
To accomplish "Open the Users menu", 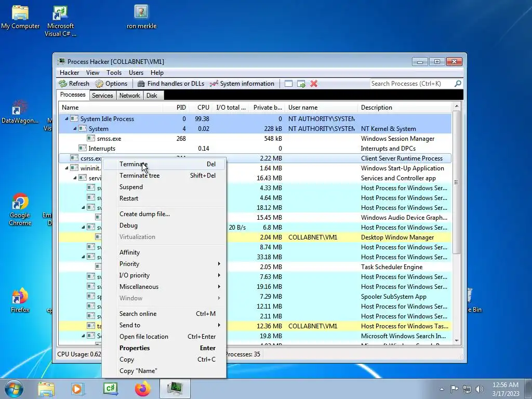I will 136,73.
